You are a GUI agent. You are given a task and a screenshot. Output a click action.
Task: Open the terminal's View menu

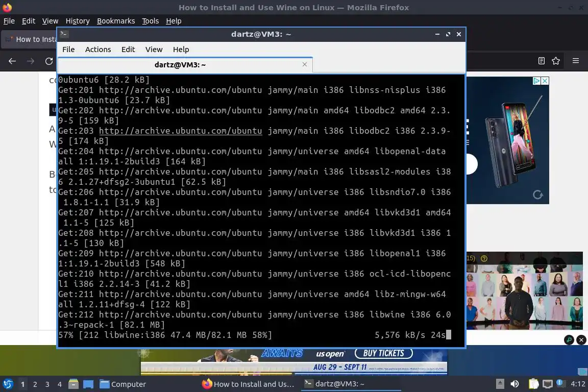[154, 50]
